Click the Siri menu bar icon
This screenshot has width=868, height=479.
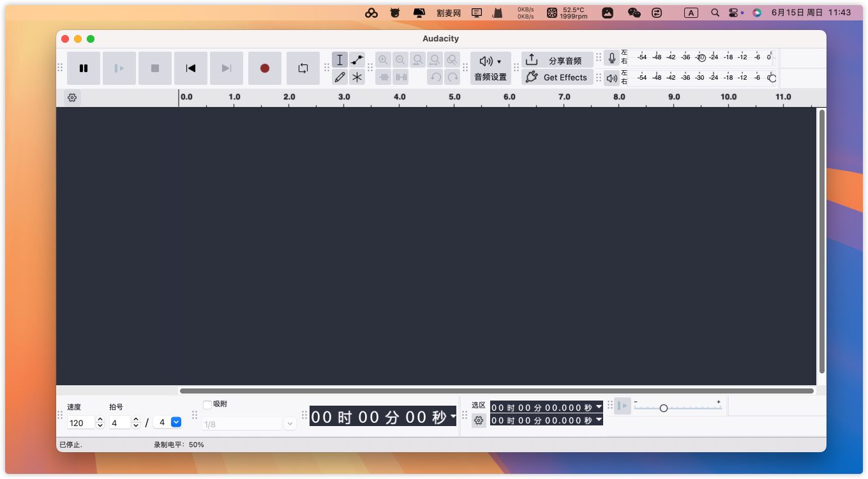[x=757, y=13]
